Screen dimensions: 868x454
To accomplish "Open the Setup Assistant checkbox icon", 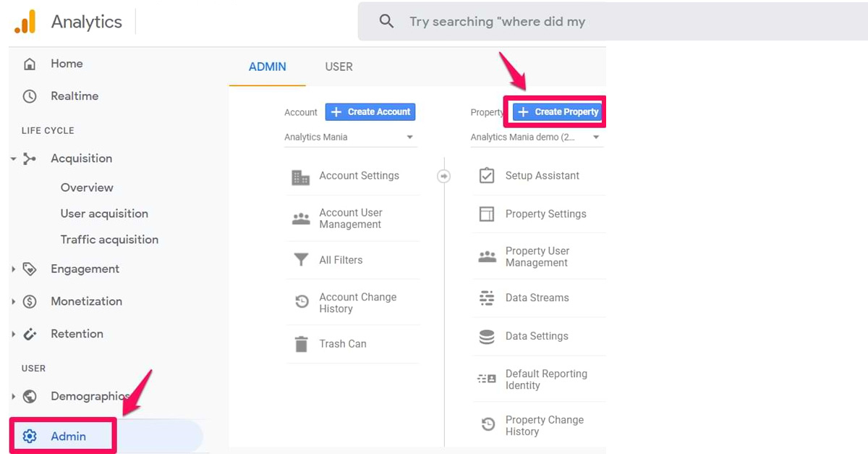I will click(487, 175).
